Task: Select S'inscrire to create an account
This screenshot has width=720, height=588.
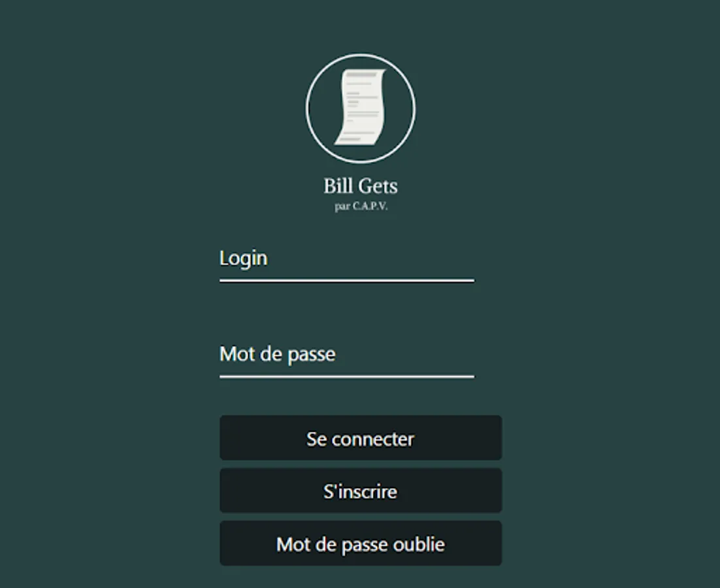Action: click(361, 491)
